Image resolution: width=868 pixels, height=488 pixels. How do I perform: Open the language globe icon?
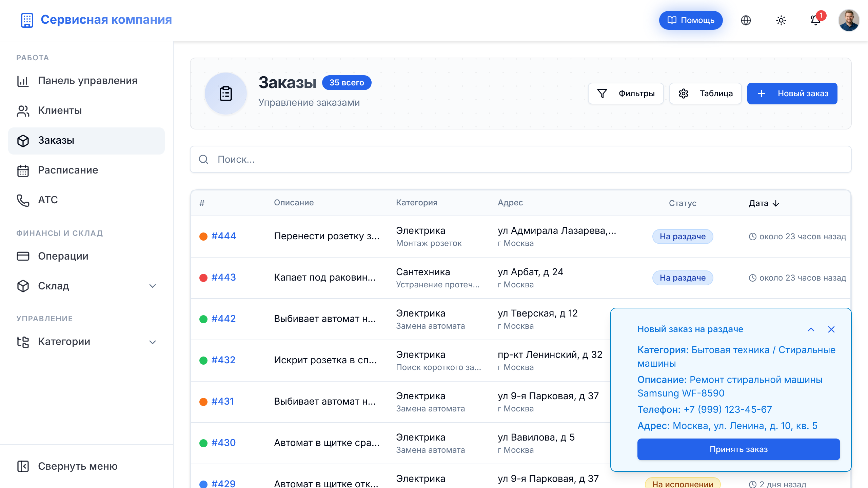746,20
